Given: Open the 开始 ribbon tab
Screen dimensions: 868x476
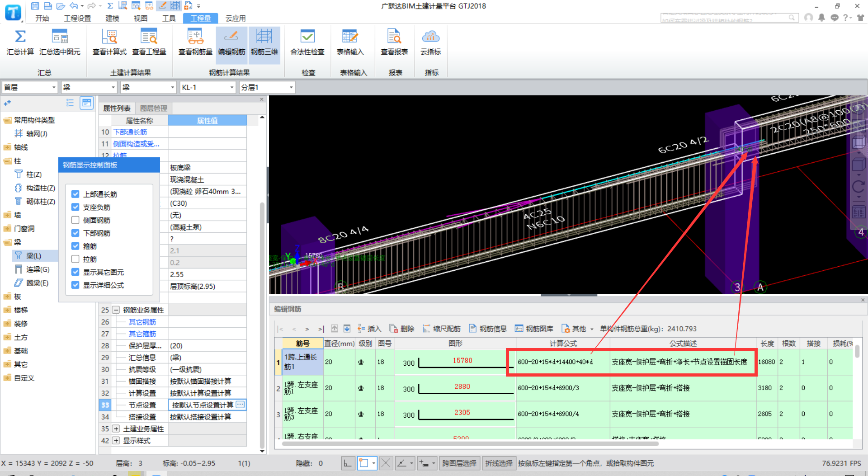Looking at the screenshot, I should pos(42,18).
